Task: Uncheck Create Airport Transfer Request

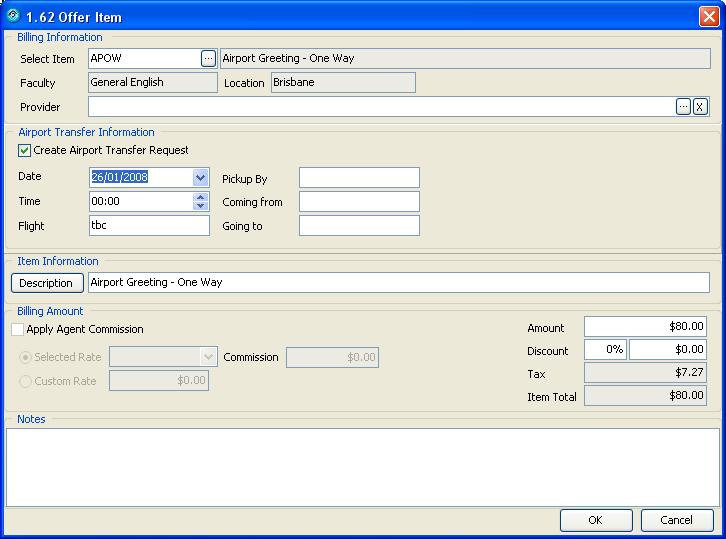Action: 25,151
